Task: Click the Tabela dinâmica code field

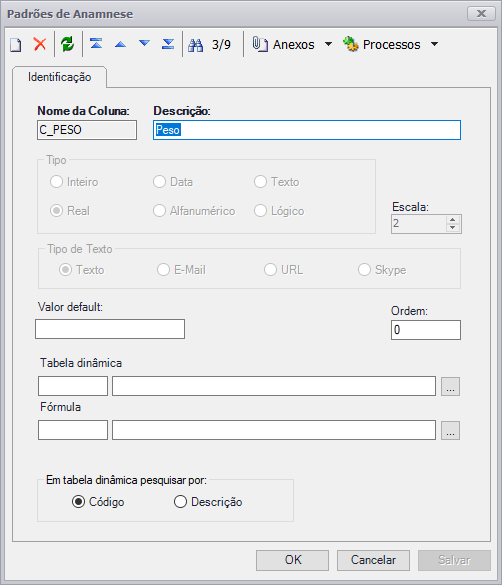Action: [x=73, y=386]
